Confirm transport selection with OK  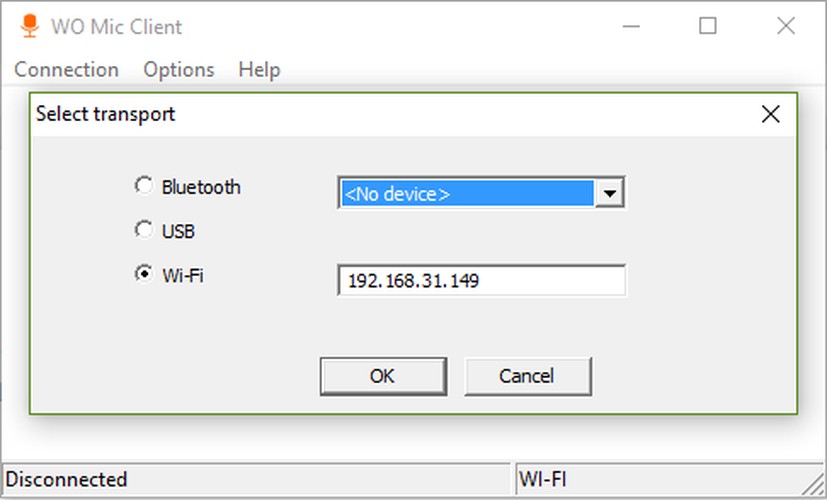click(x=383, y=376)
